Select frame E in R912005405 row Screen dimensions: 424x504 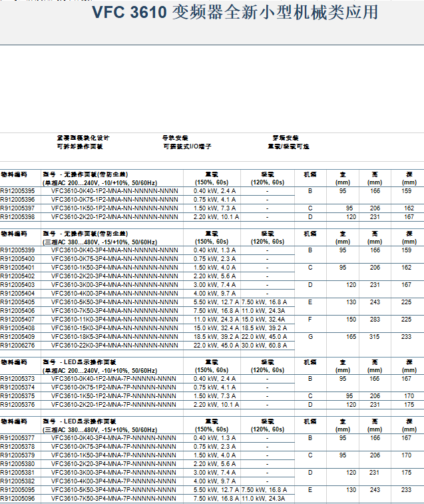(310, 302)
